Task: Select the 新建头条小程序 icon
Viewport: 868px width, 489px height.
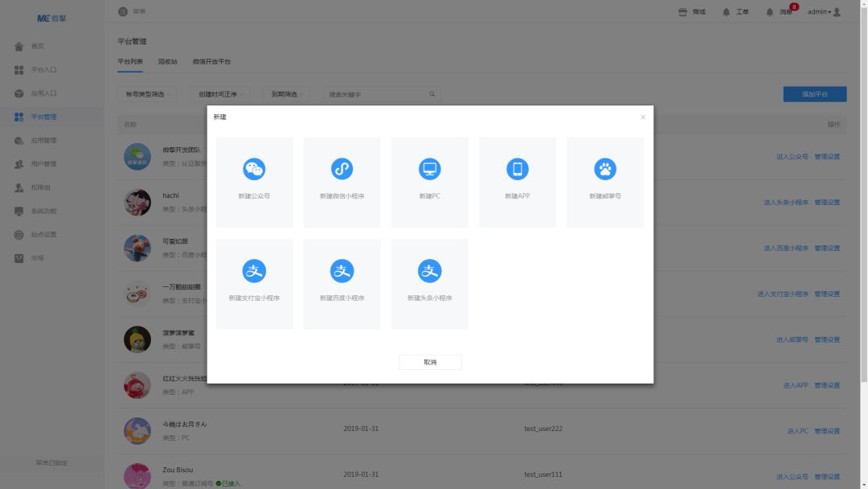Action: [429, 271]
